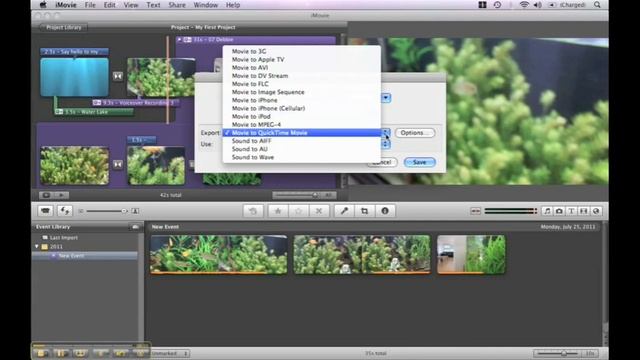
Task: Go back to Project Library
Action: tap(64, 27)
